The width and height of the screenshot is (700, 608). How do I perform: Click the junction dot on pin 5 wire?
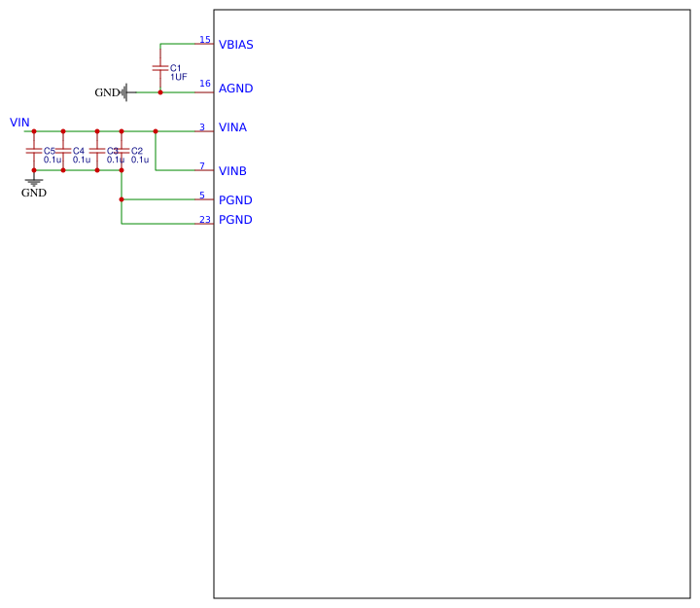click(x=122, y=199)
